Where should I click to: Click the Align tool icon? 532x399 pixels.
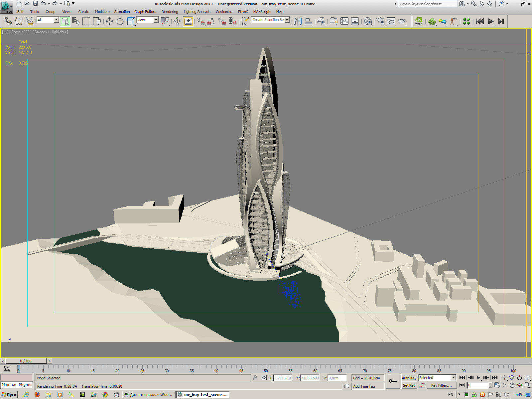pos(309,21)
